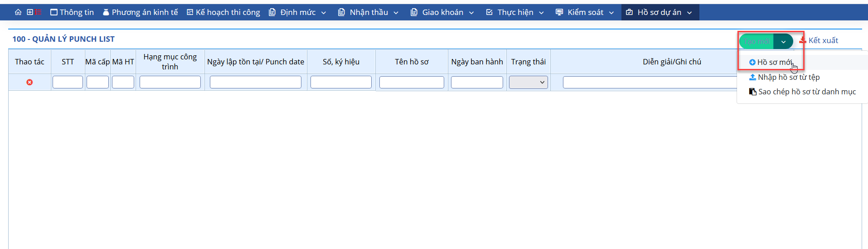The width and height of the screenshot is (868, 249).
Task: Click the 100 - QUẢN LÝ PUNCH LIST title
Action: pyautogui.click(x=63, y=39)
